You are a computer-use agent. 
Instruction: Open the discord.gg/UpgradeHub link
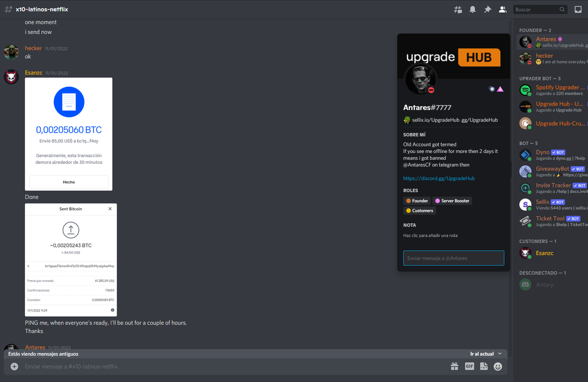coord(439,178)
